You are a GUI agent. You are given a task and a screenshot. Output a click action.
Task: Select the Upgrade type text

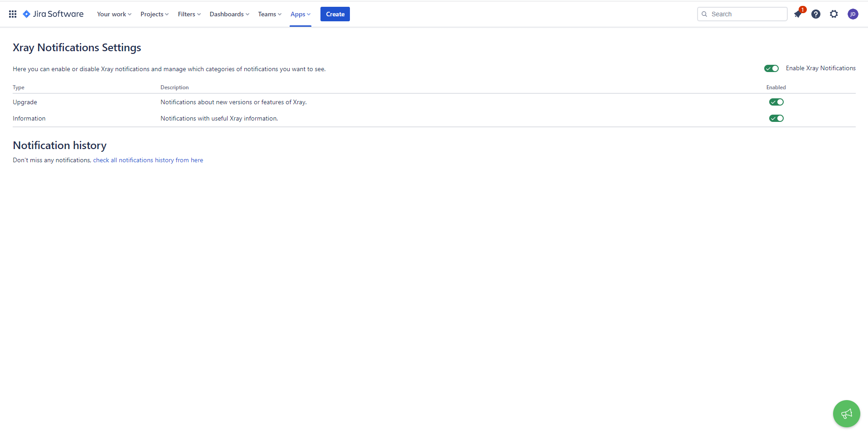click(x=25, y=102)
